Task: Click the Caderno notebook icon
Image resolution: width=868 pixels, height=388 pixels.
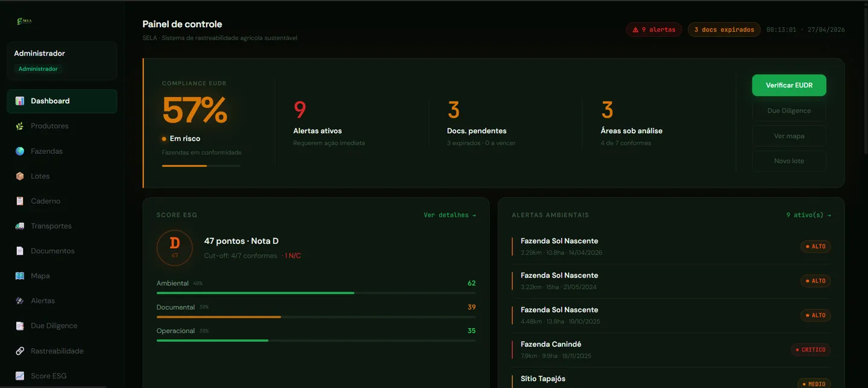Action: pos(20,201)
